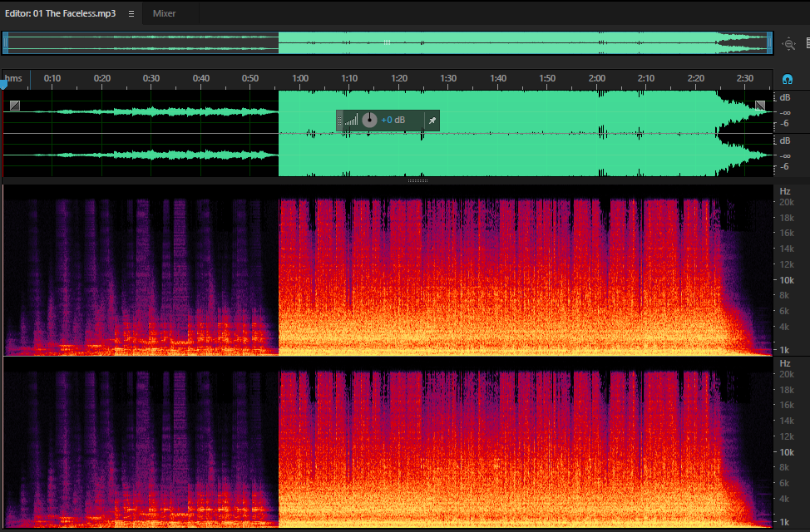Click the fade in handle on the waveform
Viewport: 810px width, 532px height.
pyautogui.click(x=15, y=106)
